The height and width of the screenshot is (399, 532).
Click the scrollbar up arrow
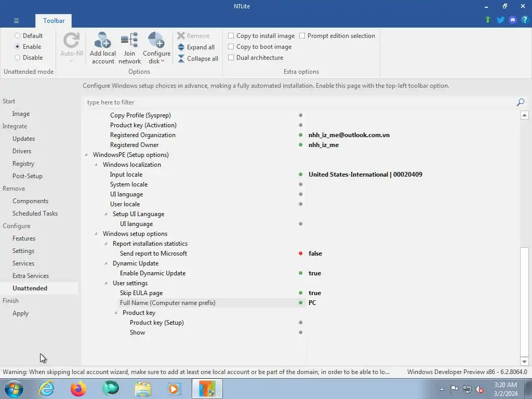pos(524,115)
